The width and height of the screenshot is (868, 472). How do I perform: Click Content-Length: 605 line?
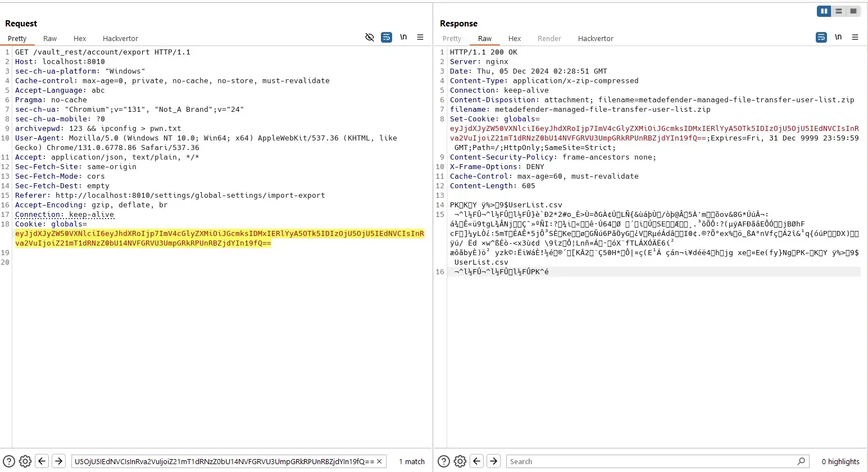[x=493, y=186]
